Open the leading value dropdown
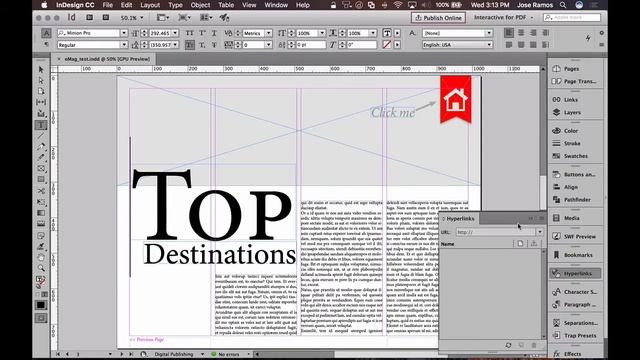This screenshot has height=360, width=640. tap(175, 45)
